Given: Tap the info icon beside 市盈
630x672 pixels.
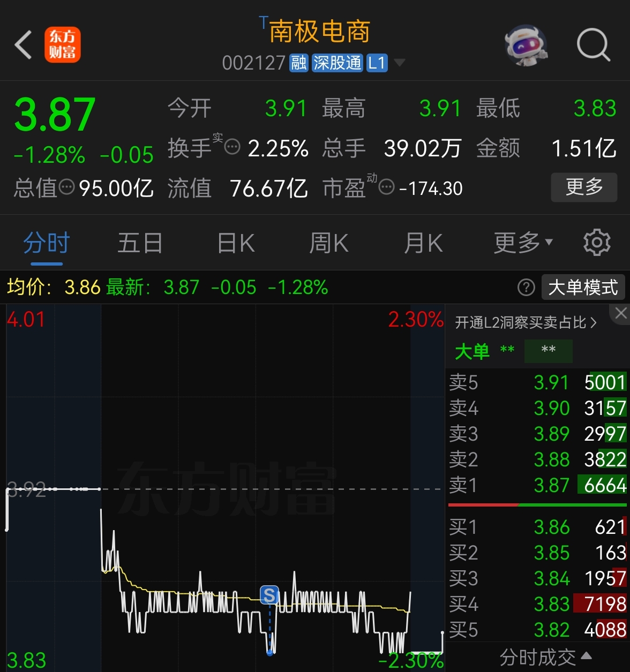Looking at the screenshot, I should 386,187.
